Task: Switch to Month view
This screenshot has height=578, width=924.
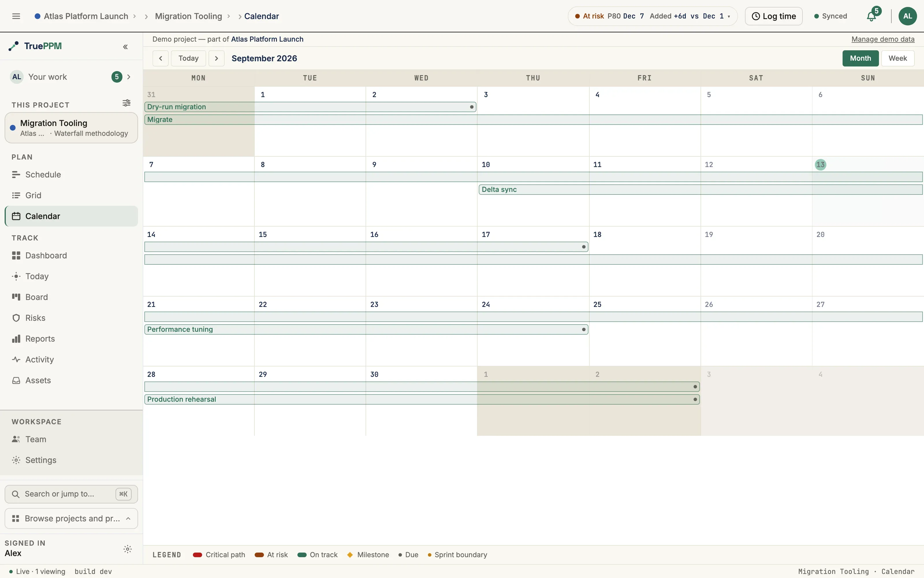Action: (x=860, y=58)
